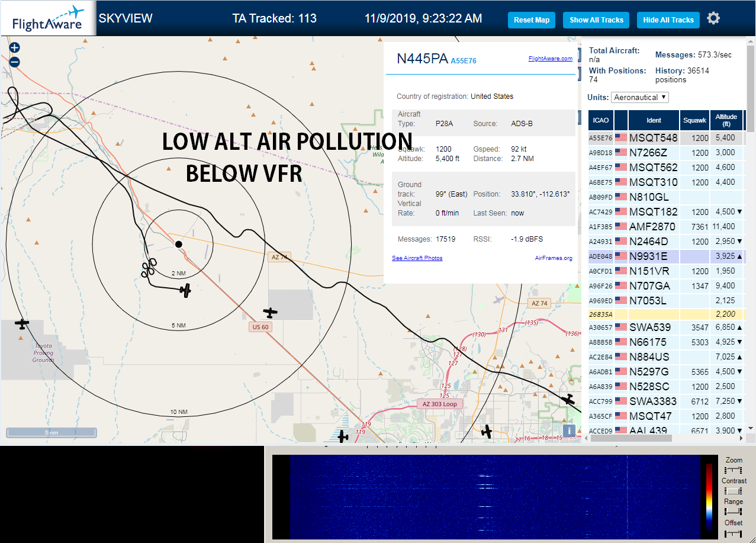756x543 pixels.
Task: Click the US flag in N810GL row
Action: tap(621, 197)
